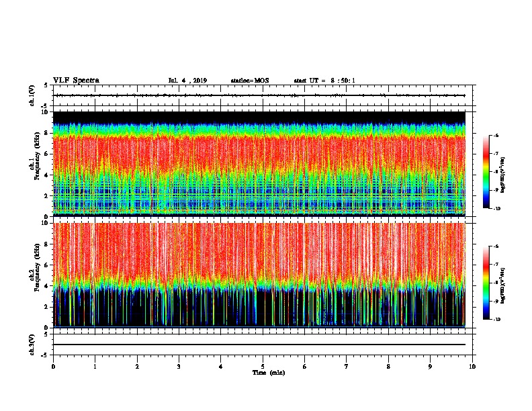
Task: Click the "5" tick on the time axis
Action: [263, 367]
